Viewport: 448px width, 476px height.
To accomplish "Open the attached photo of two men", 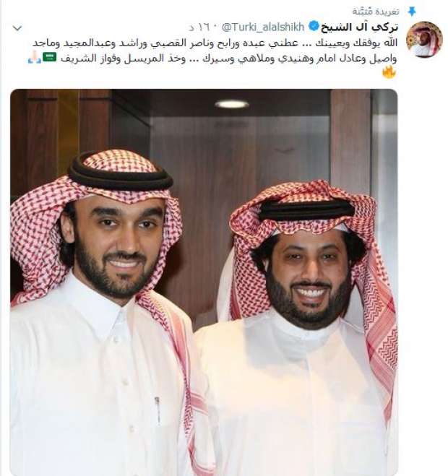I will [204, 282].
